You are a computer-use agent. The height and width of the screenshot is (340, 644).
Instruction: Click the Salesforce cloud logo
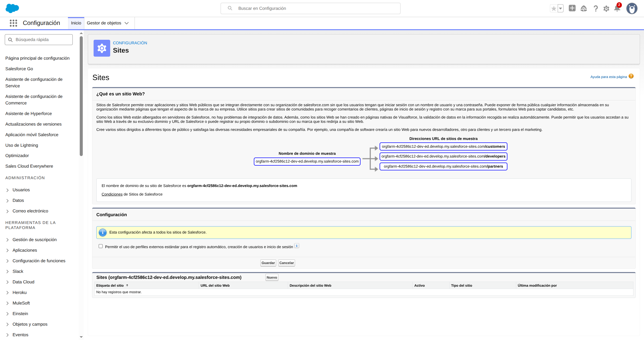tap(12, 8)
